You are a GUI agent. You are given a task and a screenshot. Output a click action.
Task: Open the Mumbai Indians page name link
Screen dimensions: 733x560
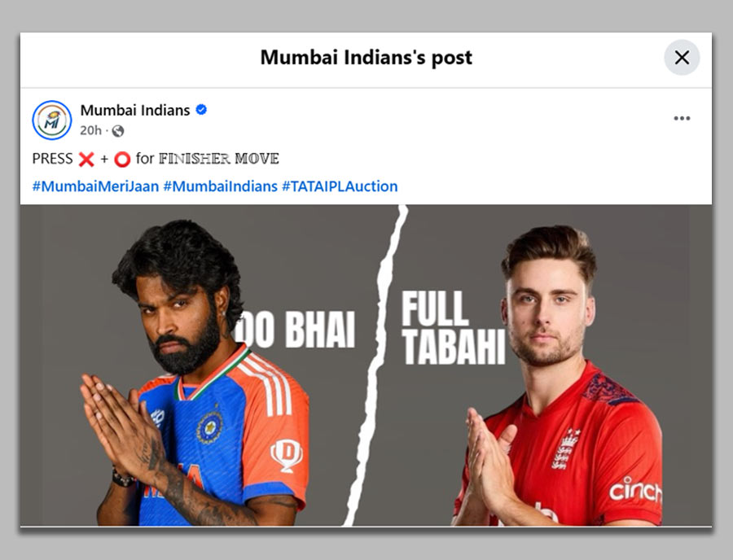pyautogui.click(x=135, y=110)
